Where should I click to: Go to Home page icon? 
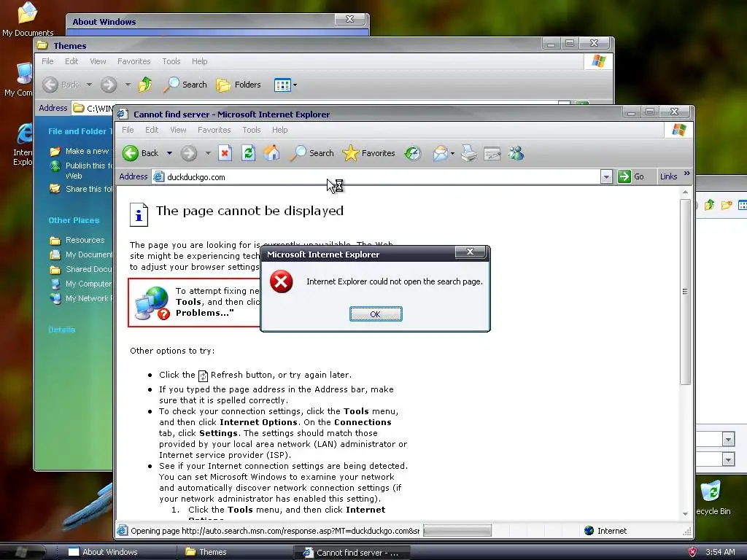click(x=271, y=153)
